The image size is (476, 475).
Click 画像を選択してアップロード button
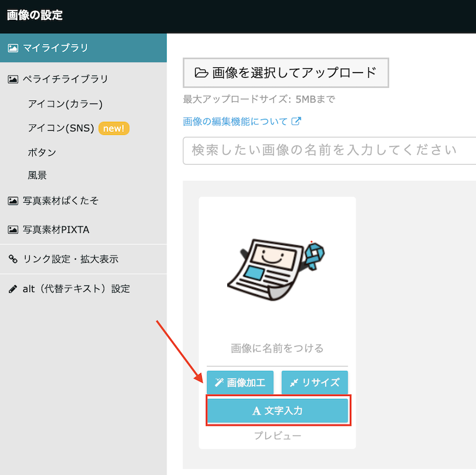click(x=286, y=73)
